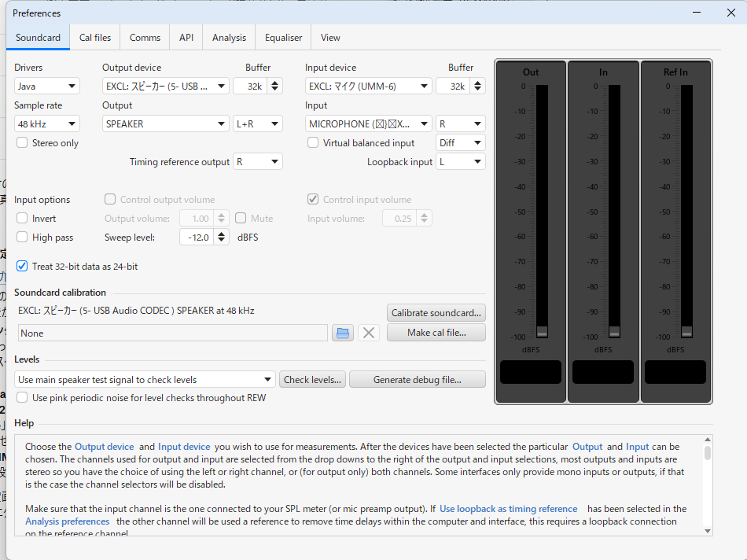Tick Virtual balanced input checkbox
This screenshot has width=747, height=560.
coord(313,142)
